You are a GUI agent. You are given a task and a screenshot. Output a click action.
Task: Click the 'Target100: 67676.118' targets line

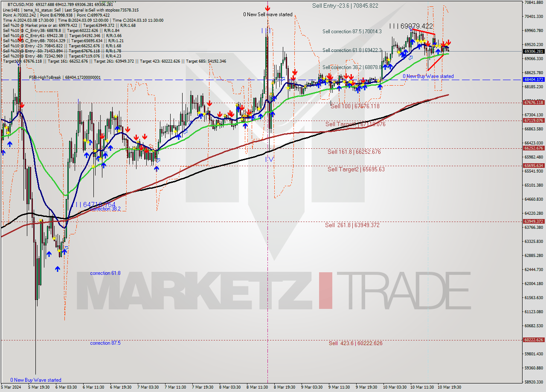[x=114, y=61]
